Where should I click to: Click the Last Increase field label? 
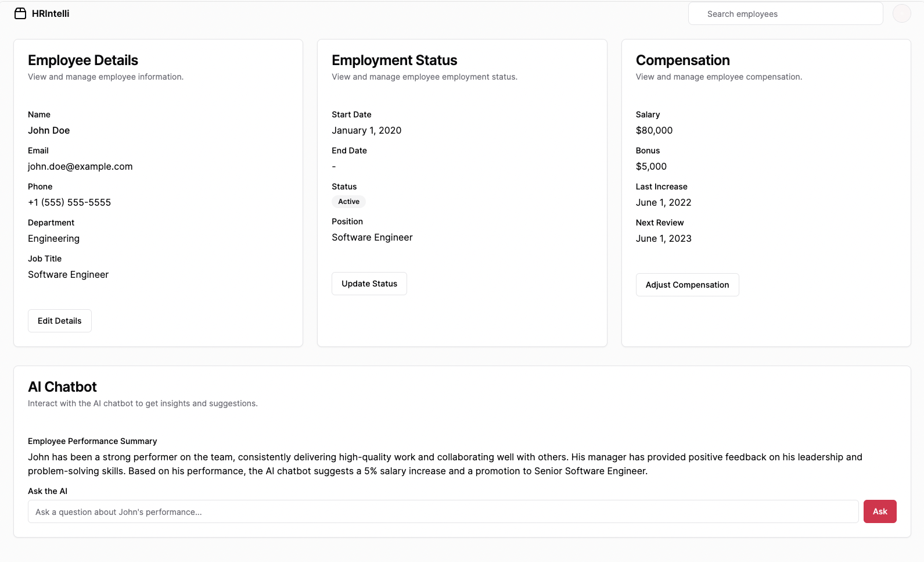tap(661, 187)
